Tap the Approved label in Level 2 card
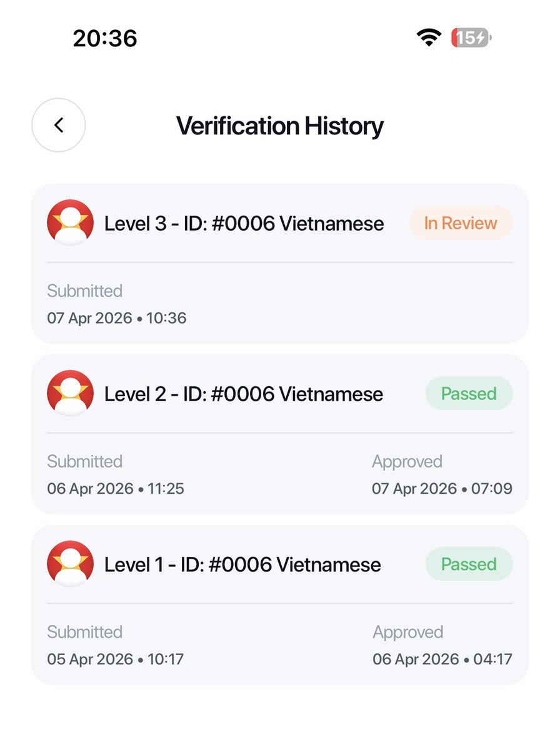This screenshot has width=560, height=750. tap(407, 462)
